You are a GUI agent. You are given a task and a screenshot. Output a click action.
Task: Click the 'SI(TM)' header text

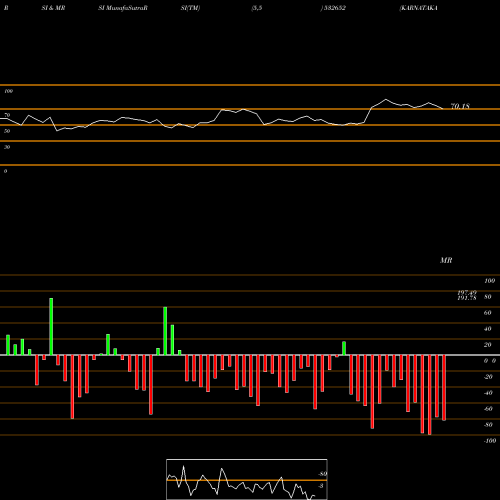click(x=190, y=8)
